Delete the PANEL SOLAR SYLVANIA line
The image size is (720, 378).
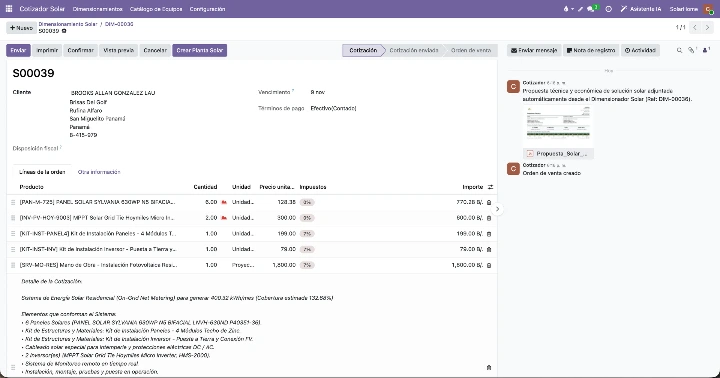coord(489,202)
